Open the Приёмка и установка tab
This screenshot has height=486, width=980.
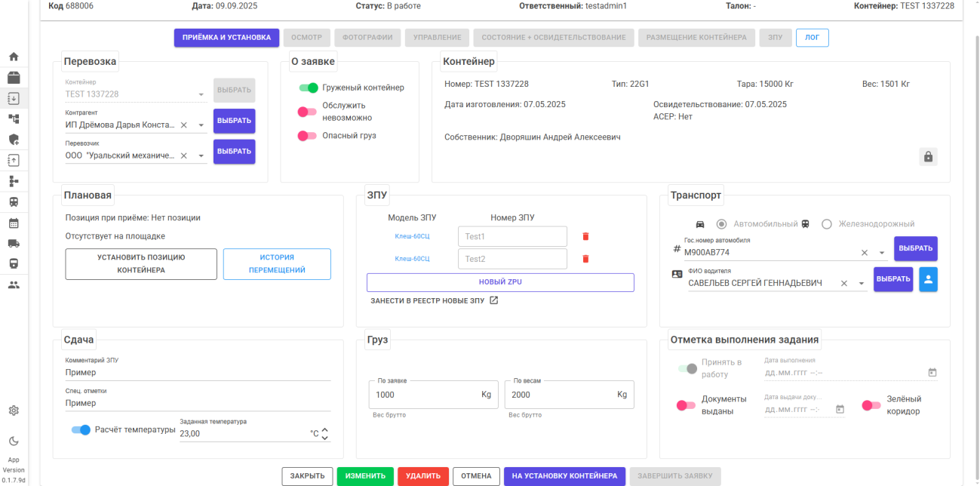click(x=226, y=38)
